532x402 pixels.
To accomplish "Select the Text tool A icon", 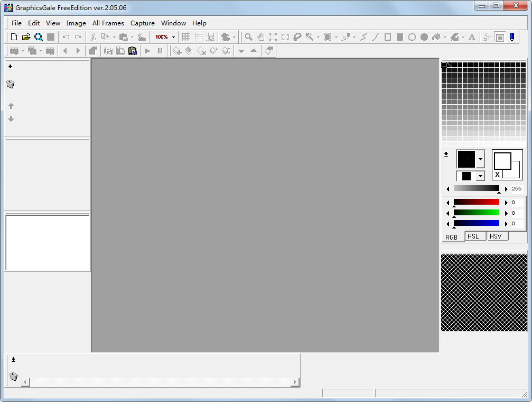I will pyautogui.click(x=472, y=37).
